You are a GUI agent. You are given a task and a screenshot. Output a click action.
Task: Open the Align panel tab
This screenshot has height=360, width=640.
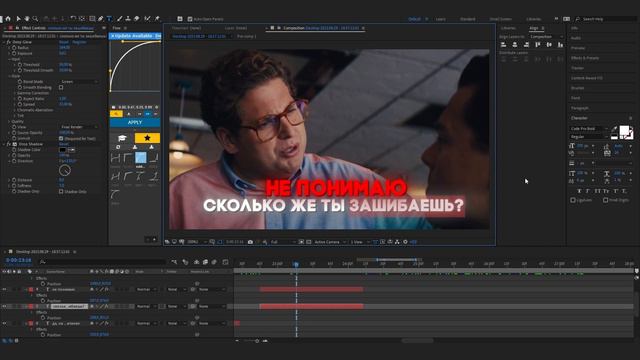(x=534, y=28)
